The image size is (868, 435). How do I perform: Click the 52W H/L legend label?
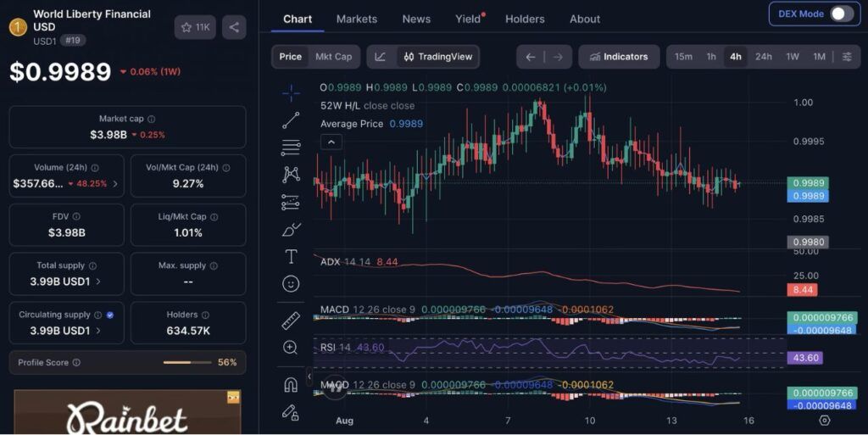point(341,106)
